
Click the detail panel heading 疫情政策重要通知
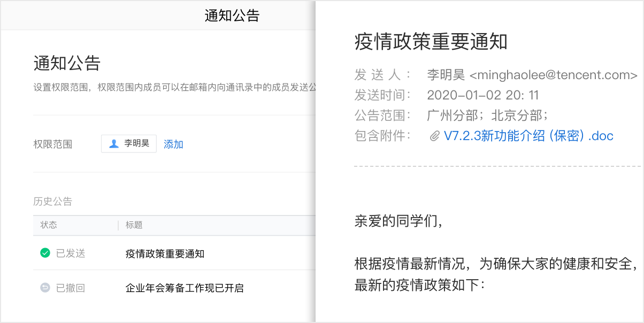[431, 42]
